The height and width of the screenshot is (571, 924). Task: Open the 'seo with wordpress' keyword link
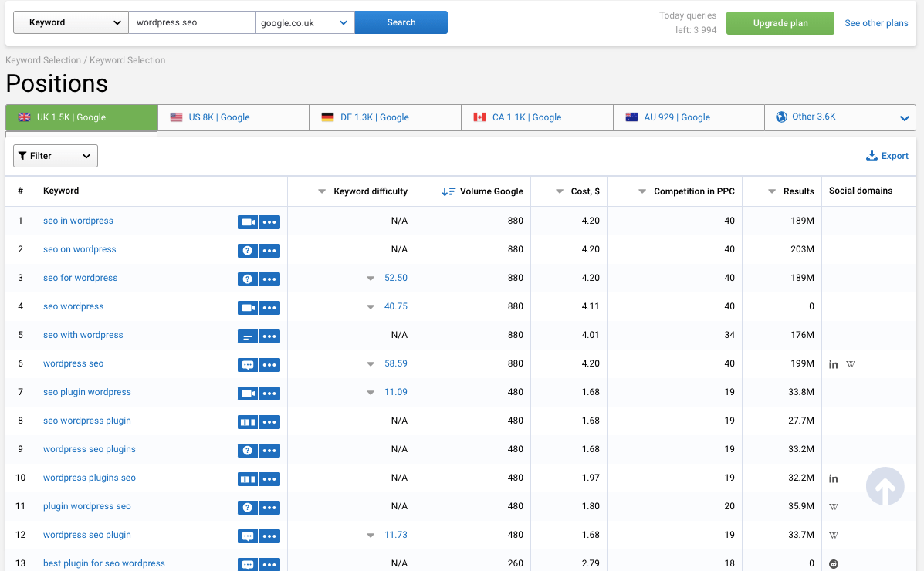point(83,335)
